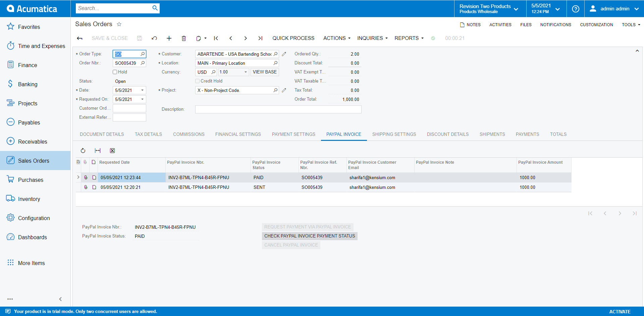Image resolution: width=644 pixels, height=316 pixels.
Task: Switch to PAYMENT SETTINGS tab
Action: pos(293,134)
